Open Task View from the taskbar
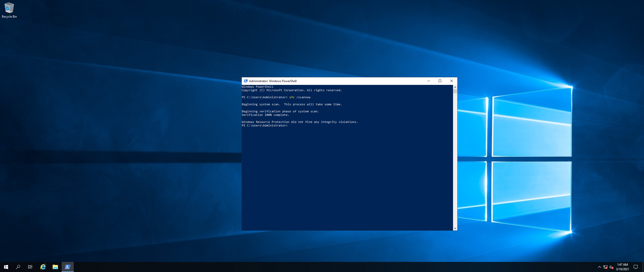Screen dimensions: 644x272 (30, 267)
